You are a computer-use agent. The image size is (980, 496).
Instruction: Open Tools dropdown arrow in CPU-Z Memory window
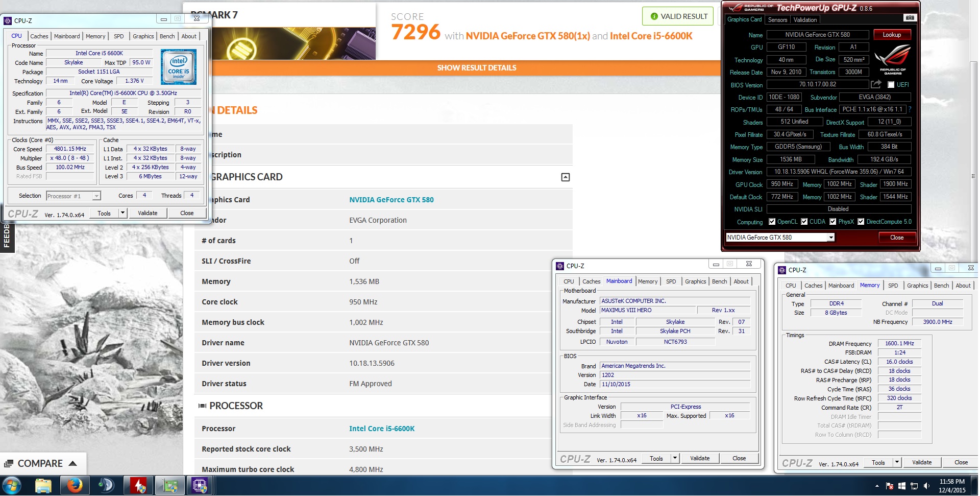[x=897, y=462]
